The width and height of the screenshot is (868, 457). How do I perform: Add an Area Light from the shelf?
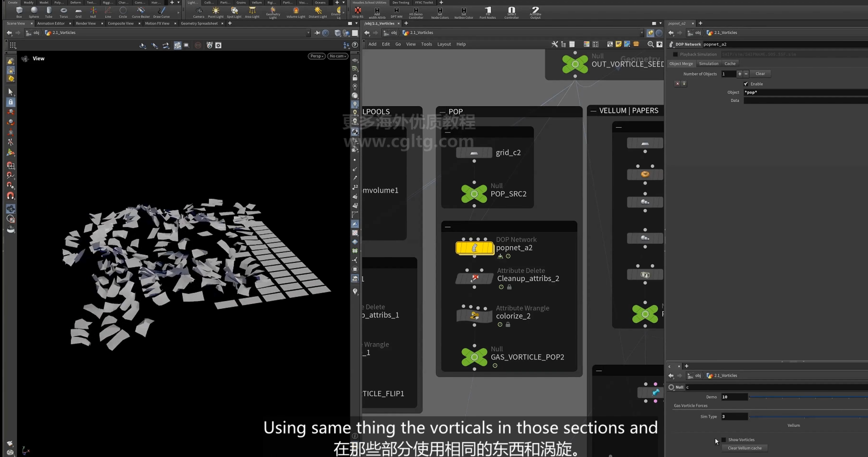tap(252, 12)
